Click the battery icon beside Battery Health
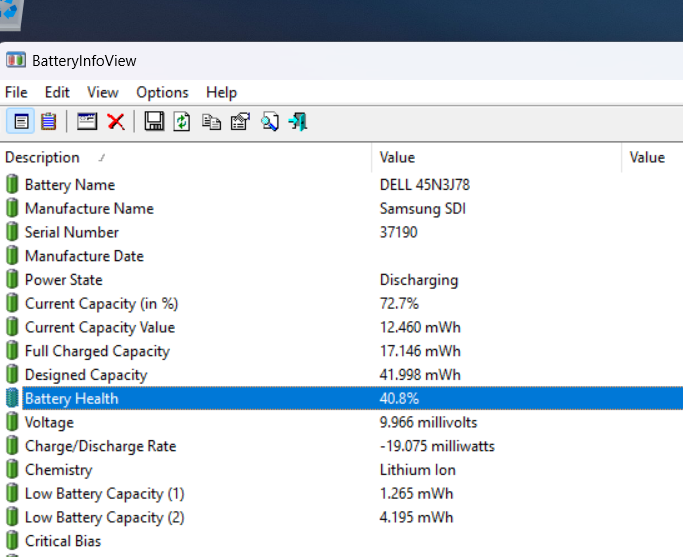The height and width of the screenshot is (557, 683). pos(12,398)
